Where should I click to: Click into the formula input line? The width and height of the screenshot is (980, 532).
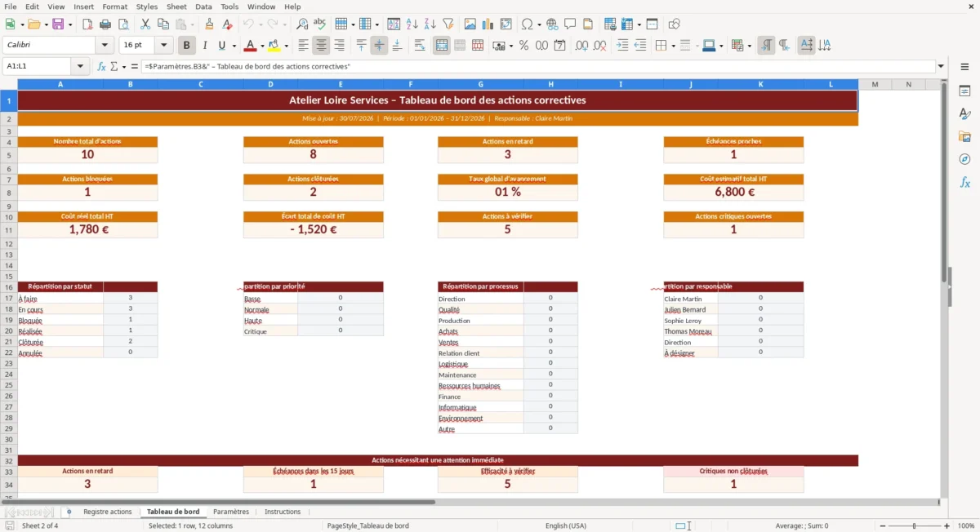(537, 66)
